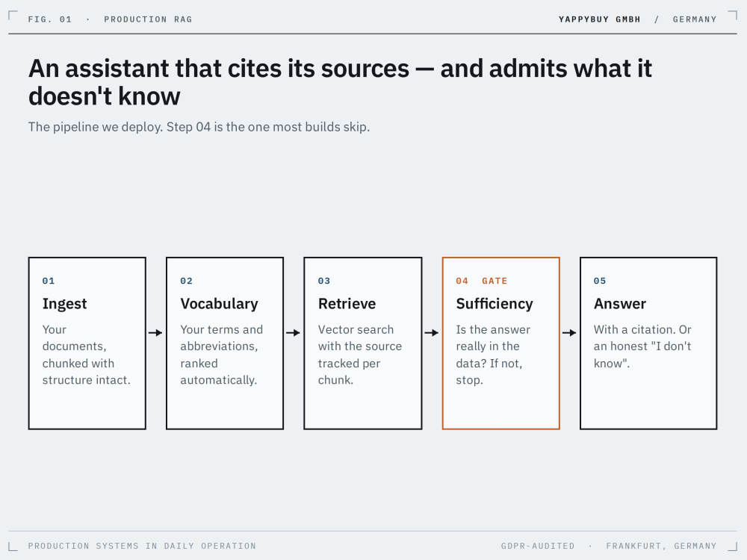Click the step number "01"
This screenshot has height=560, width=747.
[x=49, y=281]
